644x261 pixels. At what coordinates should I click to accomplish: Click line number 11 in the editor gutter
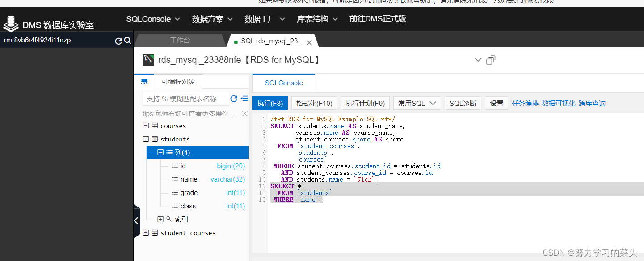[x=263, y=186]
